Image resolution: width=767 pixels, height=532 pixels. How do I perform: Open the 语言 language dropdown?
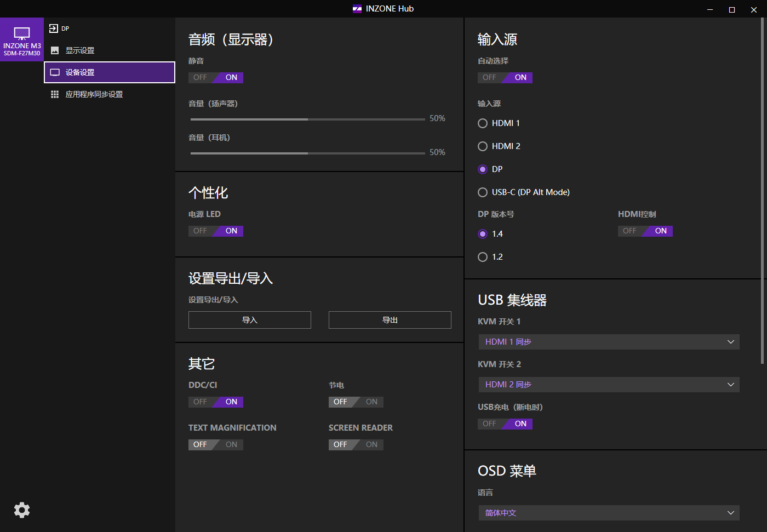click(609, 513)
